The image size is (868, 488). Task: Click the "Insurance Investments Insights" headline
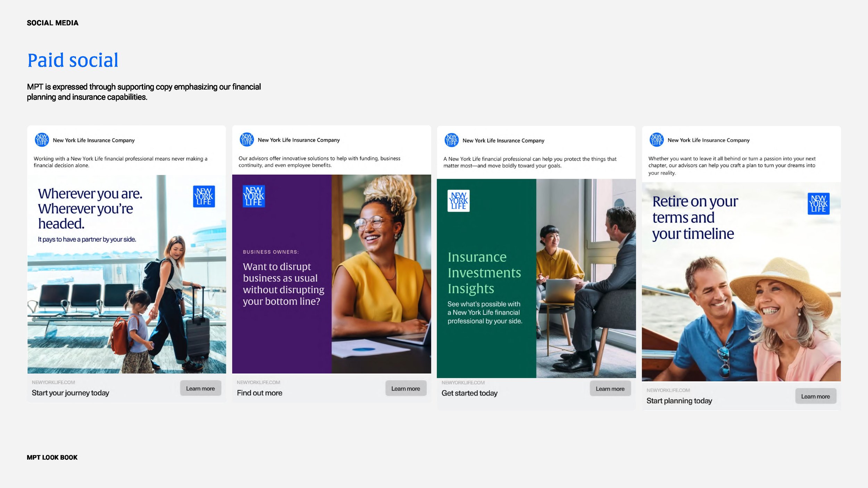(x=484, y=273)
